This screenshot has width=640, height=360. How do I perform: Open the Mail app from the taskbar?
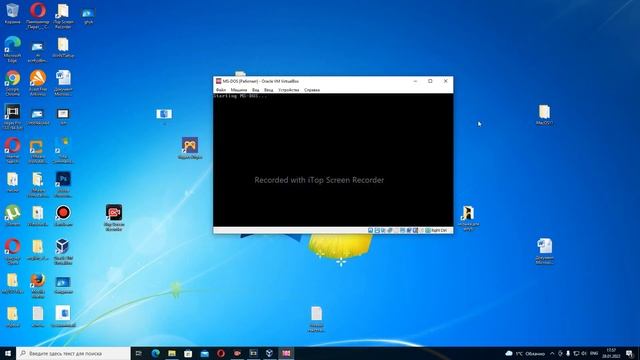pos(204,353)
